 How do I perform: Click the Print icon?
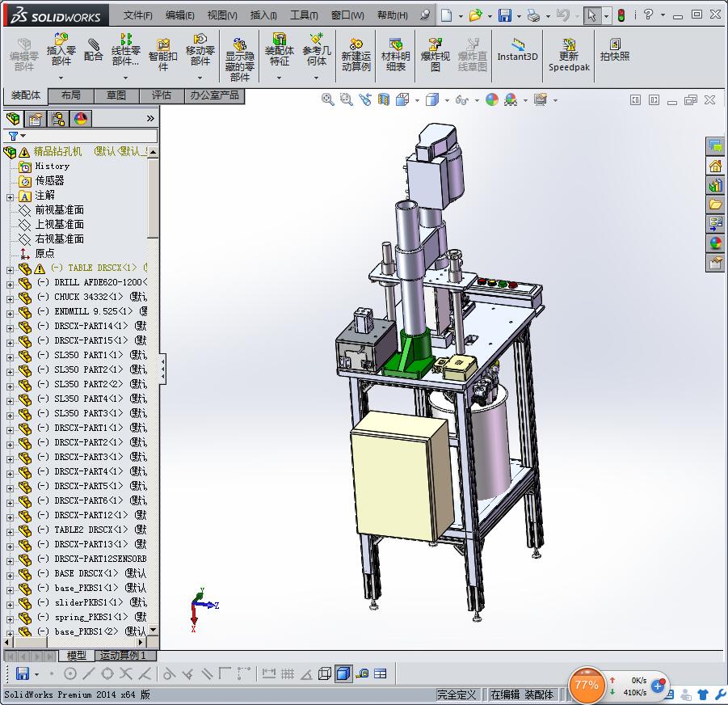(533, 15)
